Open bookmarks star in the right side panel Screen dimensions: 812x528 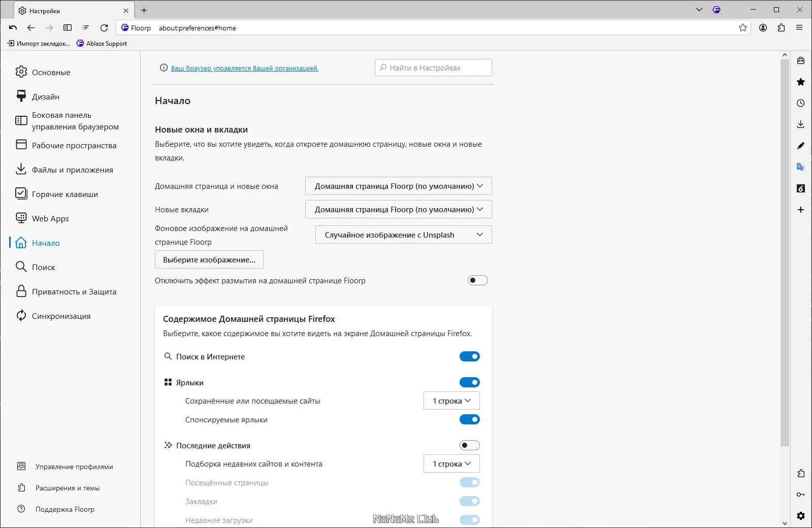coord(801,82)
